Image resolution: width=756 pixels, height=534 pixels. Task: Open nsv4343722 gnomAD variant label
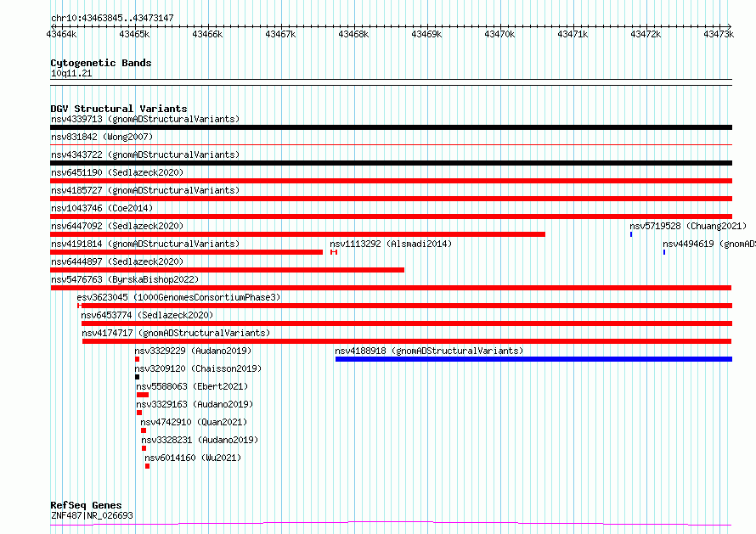[145, 155]
